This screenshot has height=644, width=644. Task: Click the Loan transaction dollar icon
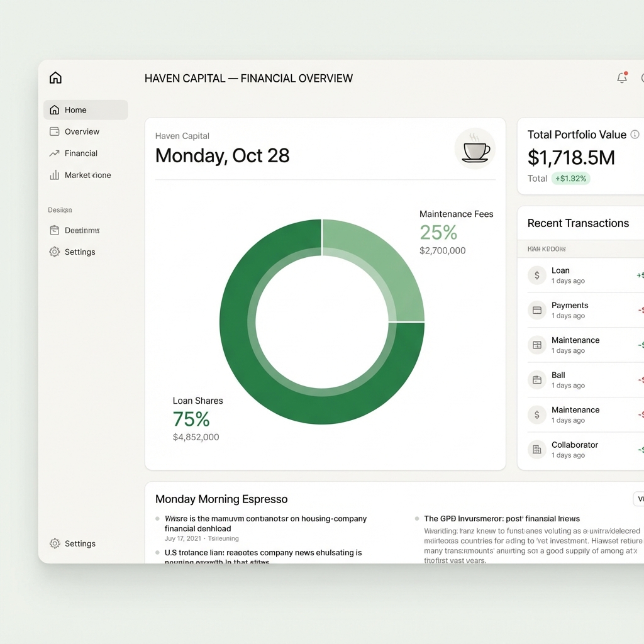(536, 275)
